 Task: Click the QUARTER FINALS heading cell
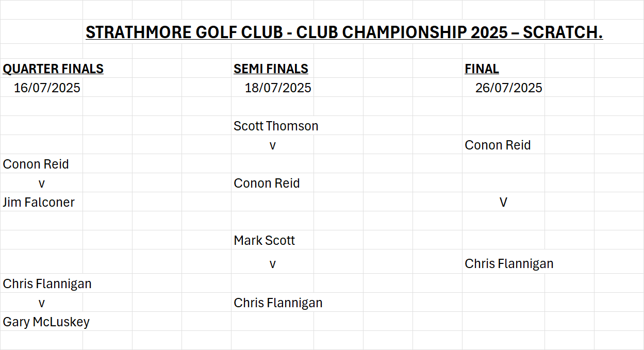[53, 69]
